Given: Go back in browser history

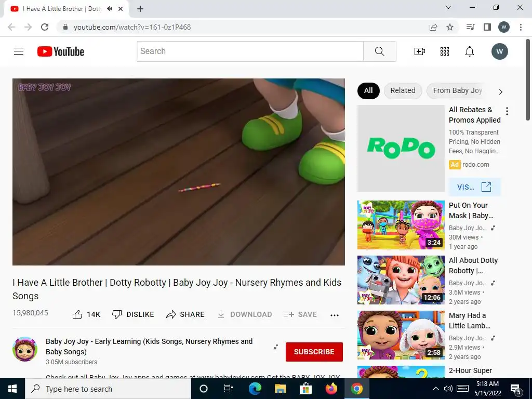Looking at the screenshot, I should click(x=11, y=27).
